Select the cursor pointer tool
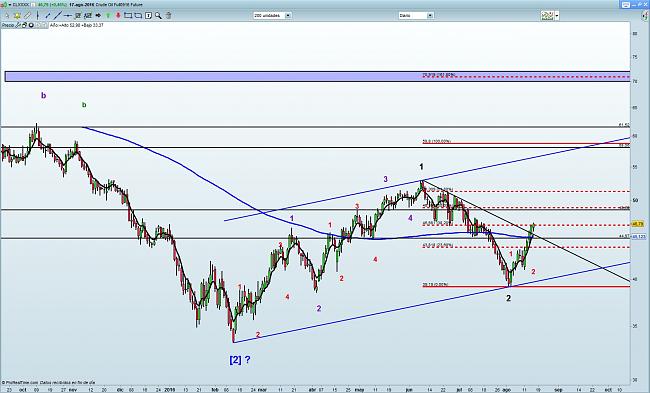The image size is (650, 393). [x=7, y=15]
